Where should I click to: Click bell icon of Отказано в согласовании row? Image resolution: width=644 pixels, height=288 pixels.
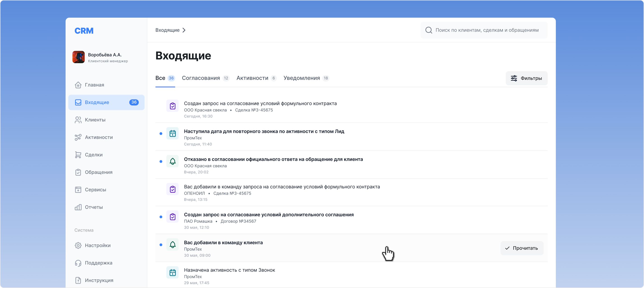pos(173,161)
